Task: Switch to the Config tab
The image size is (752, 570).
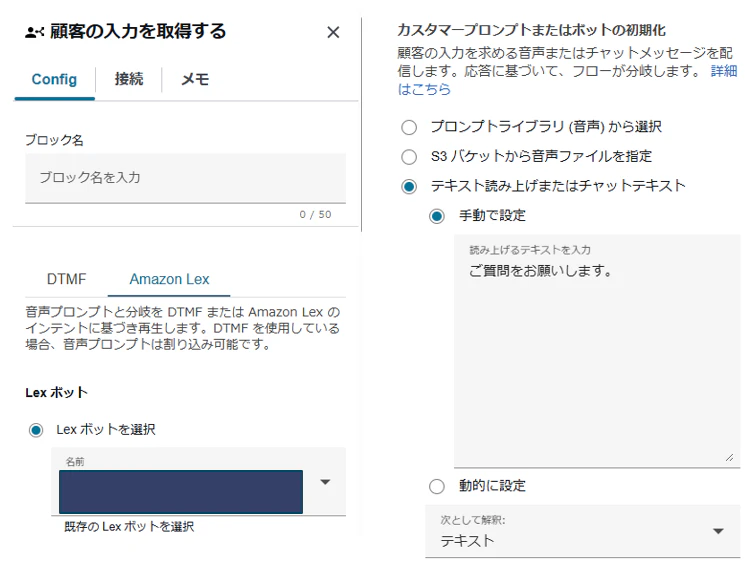Action: (x=54, y=79)
